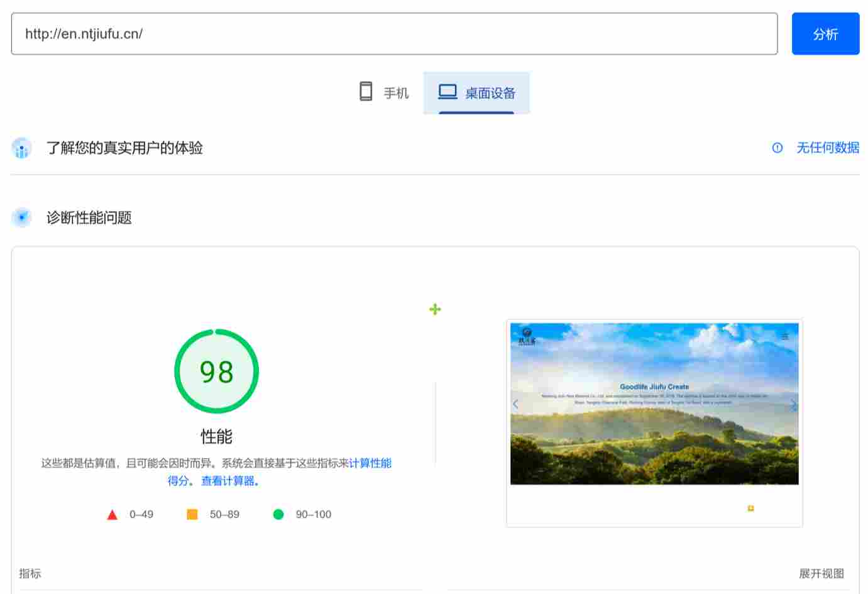868x594 pixels.
Task: Click the URL input field showing en.ntjiufu.cn
Action: [393, 33]
